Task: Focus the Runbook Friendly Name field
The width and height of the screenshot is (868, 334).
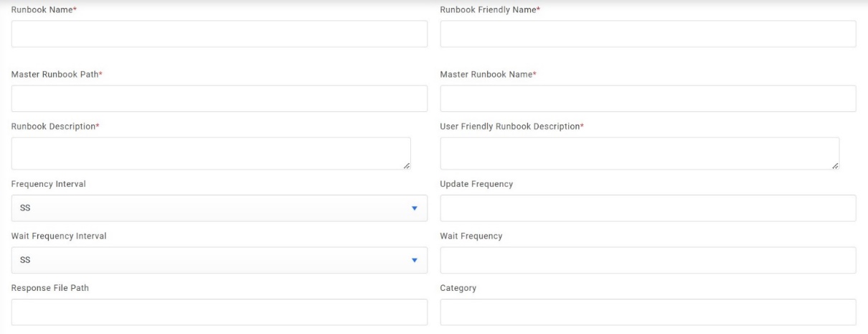Action: coord(648,34)
